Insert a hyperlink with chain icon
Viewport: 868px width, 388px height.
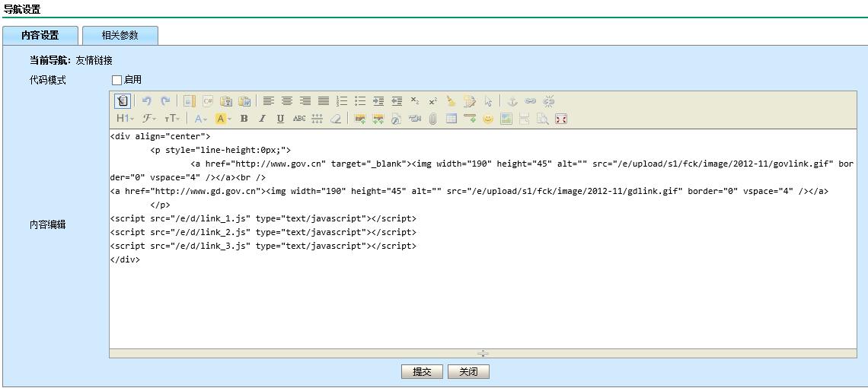point(531,100)
